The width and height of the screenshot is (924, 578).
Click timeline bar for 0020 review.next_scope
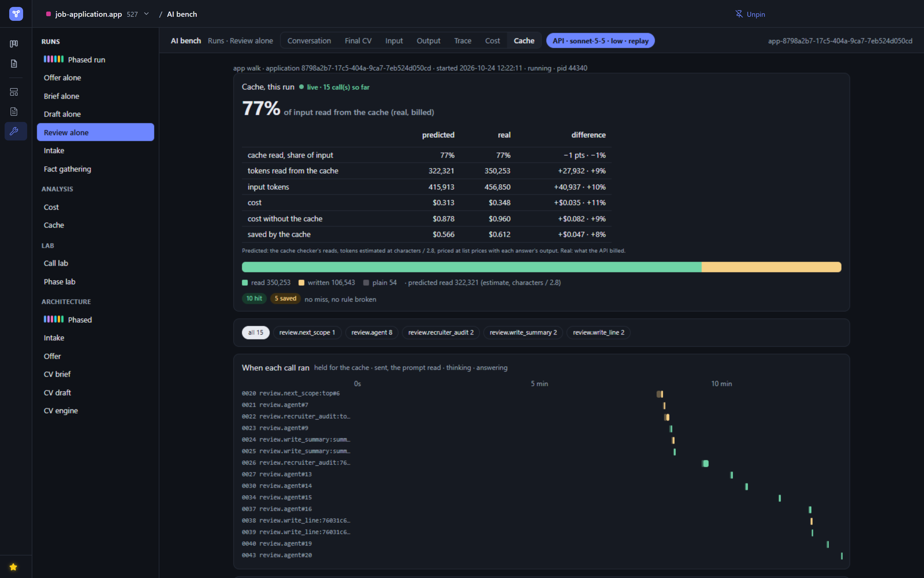click(660, 394)
